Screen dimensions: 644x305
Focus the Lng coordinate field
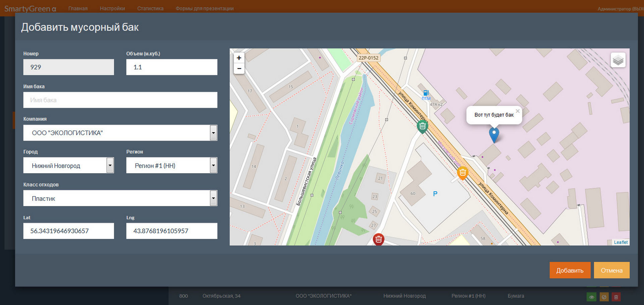172,231
